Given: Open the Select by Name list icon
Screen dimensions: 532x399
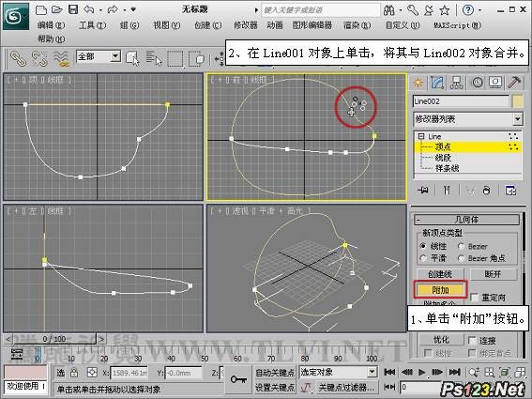Looking at the screenshot, I should pos(154,58).
